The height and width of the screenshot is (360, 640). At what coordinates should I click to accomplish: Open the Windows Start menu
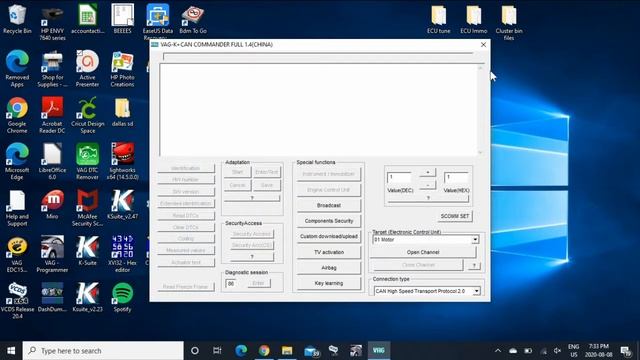coord(11,351)
